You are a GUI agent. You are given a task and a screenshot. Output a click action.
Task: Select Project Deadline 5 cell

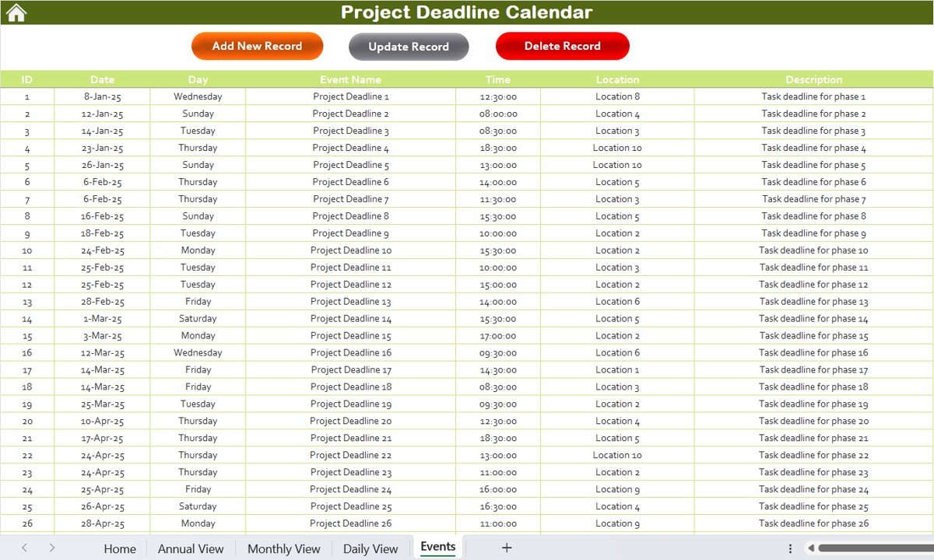click(x=350, y=165)
